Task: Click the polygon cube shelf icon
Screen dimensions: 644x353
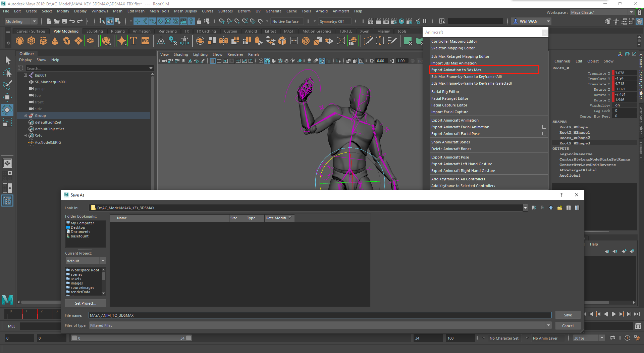Action: pyautogui.click(x=32, y=41)
